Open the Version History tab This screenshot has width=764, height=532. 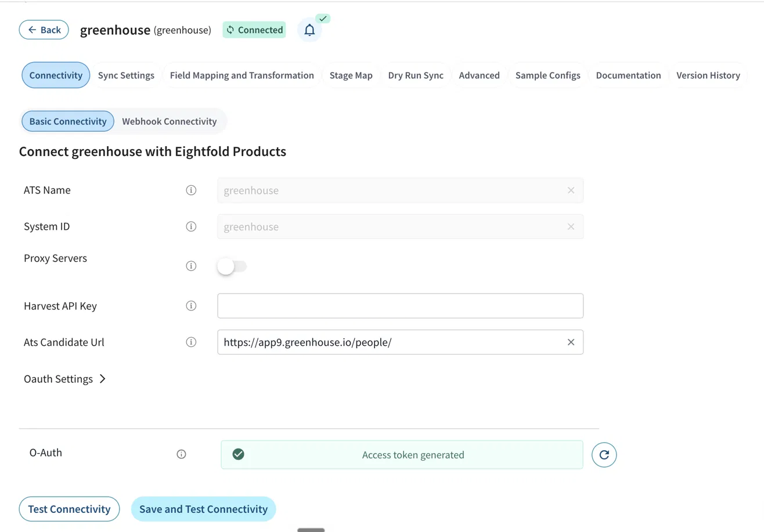(x=708, y=75)
